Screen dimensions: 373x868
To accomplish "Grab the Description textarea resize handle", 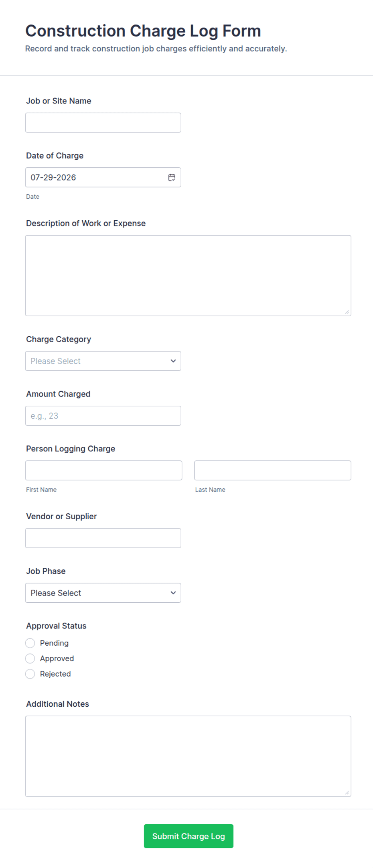I will 347,312.
